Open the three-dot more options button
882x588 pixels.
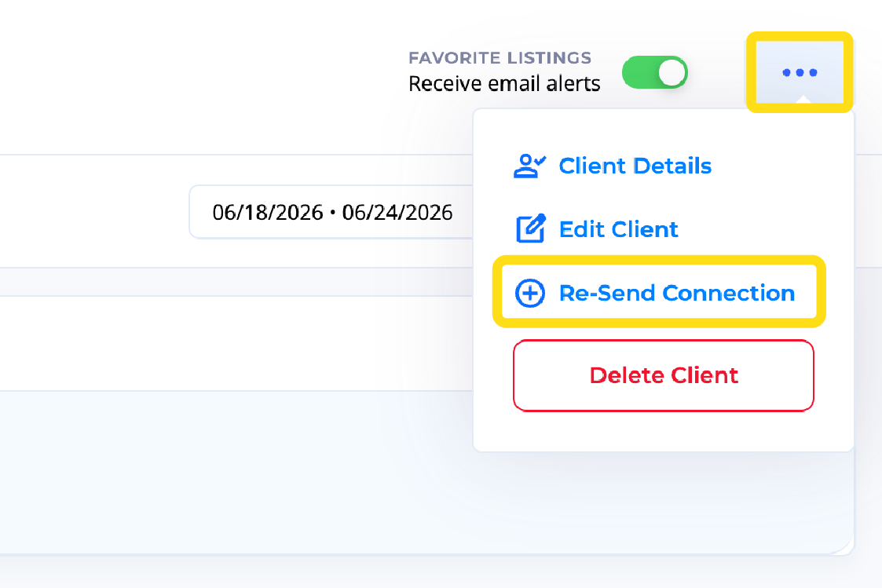click(x=800, y=72)
